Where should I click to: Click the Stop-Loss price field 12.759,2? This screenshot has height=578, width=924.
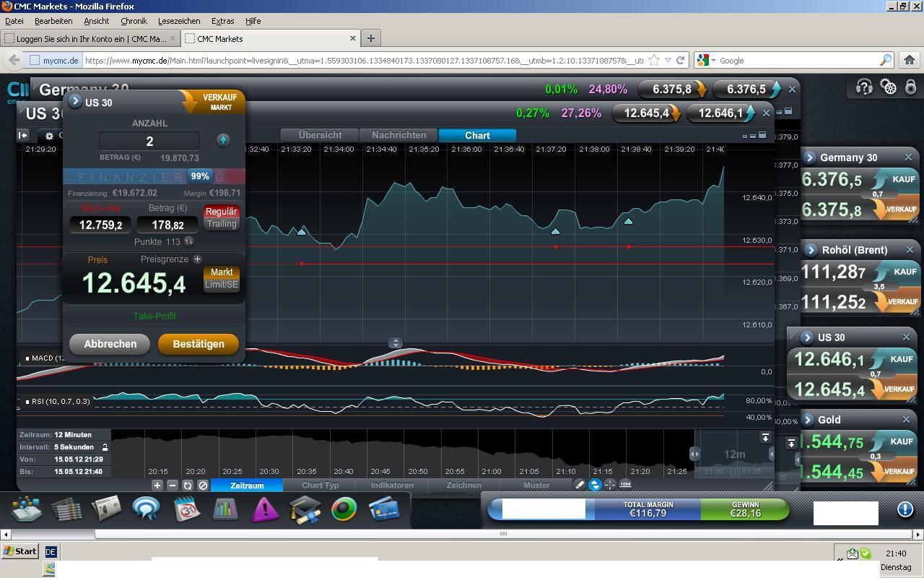click(x=100, y=225)
